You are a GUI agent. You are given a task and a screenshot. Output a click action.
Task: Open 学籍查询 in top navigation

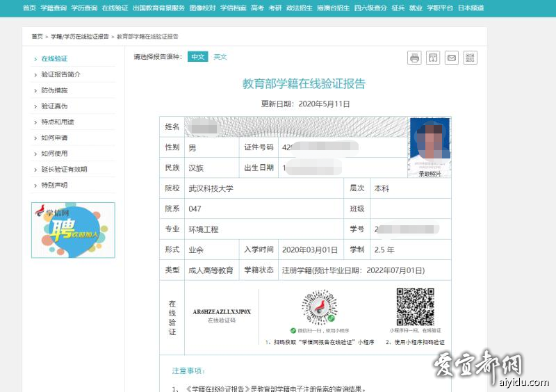(54, 8)
